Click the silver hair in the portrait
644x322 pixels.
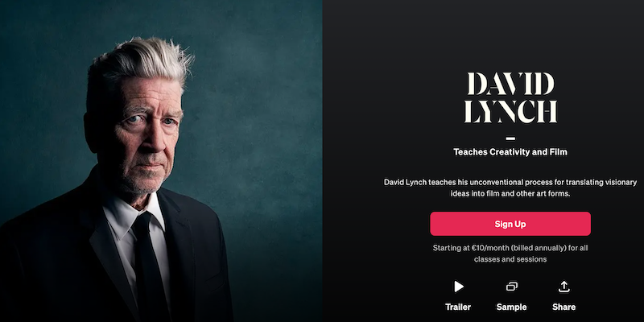tap(138, 62)
